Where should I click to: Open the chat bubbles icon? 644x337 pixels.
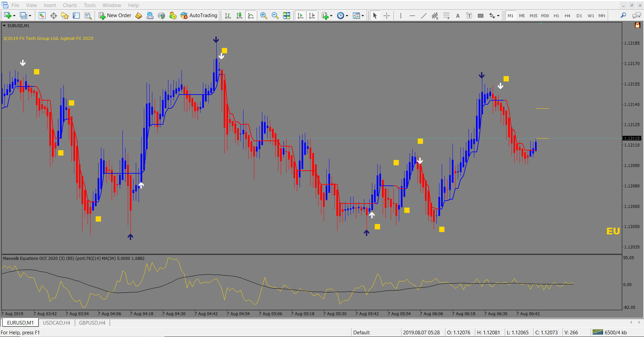[636, 15]
